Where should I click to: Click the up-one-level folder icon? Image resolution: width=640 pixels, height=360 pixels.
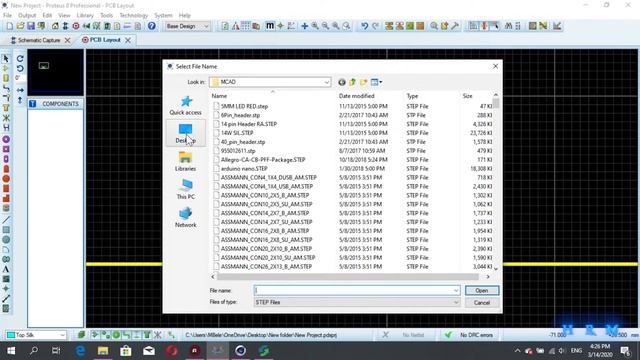point(352,82)
